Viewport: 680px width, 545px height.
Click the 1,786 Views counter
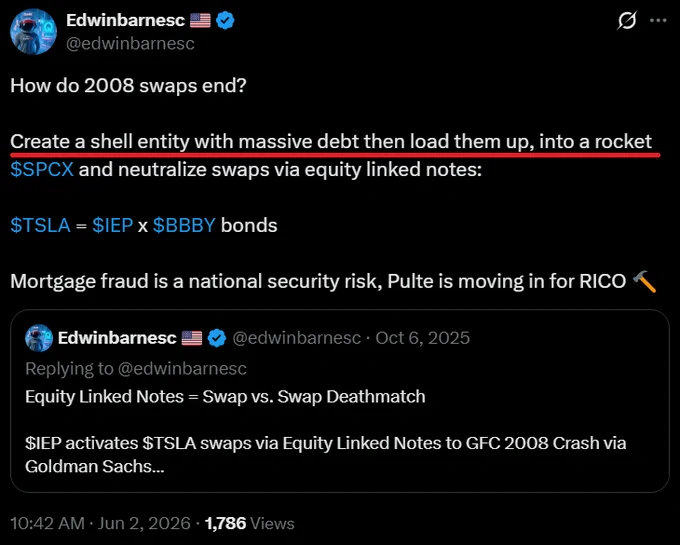click(249, 523)
